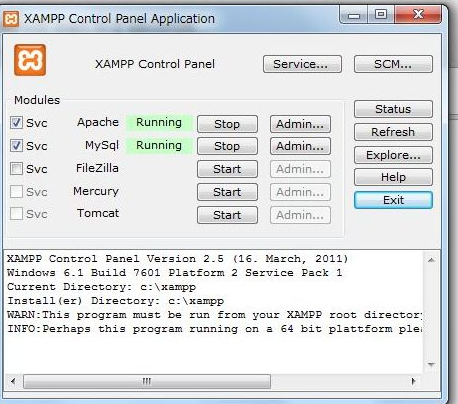Click the Tomcat module name
Viewport: 458px width, 404px height.
98,213
